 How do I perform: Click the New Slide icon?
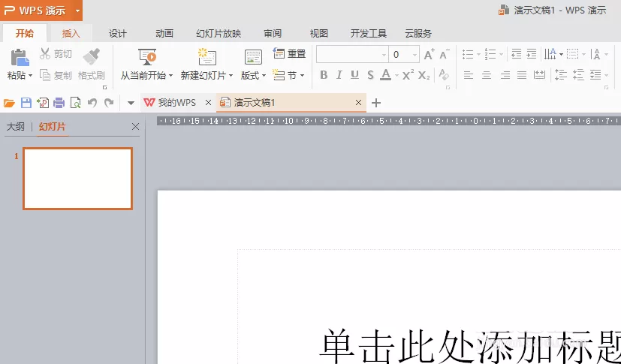[x=207, y=57]
